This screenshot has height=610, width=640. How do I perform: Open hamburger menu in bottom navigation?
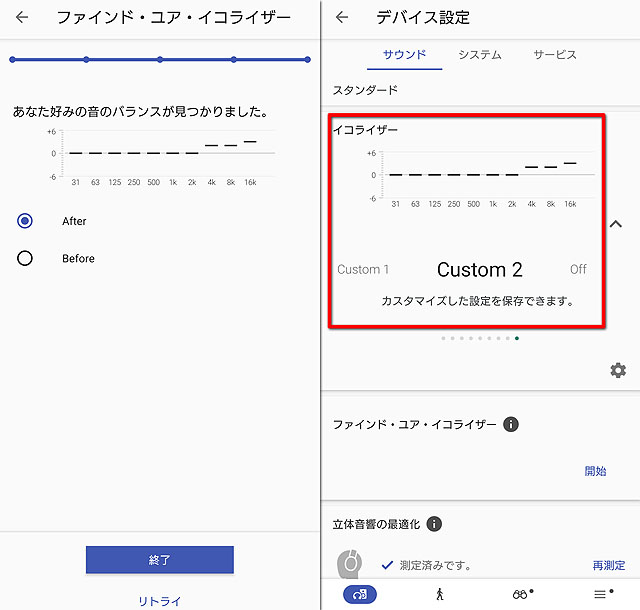tap(601, 594)
